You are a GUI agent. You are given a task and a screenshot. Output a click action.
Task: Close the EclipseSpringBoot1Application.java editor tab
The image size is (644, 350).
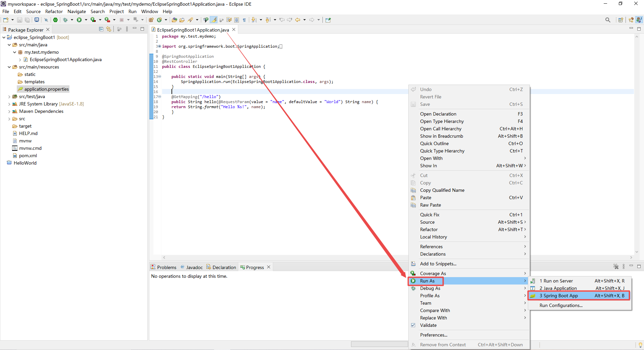pyautogui.click(x=234, y=30)
